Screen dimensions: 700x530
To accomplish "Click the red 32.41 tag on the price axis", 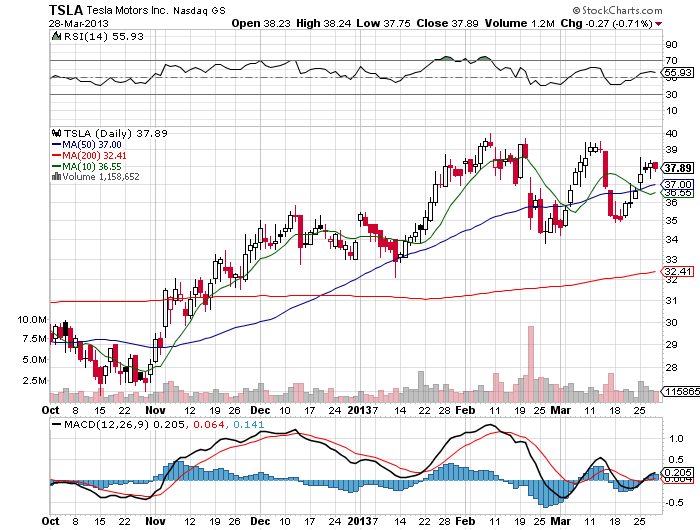I will [678, 271].
